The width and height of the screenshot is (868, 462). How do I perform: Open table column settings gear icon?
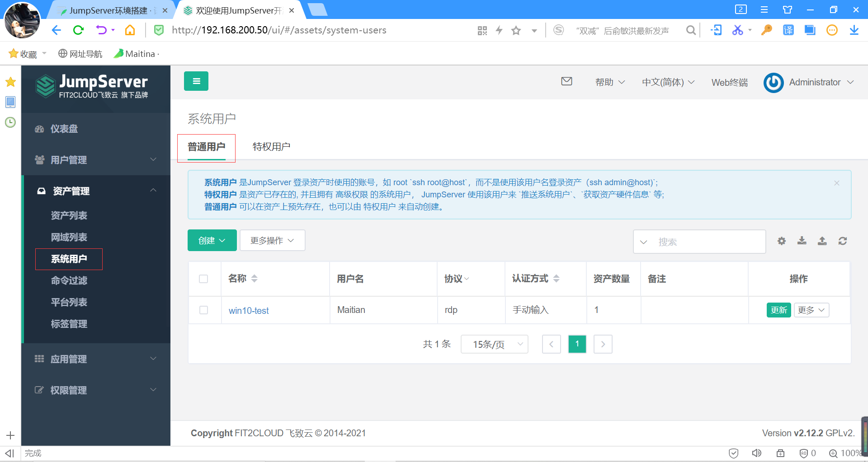click(x=782, y=241)
